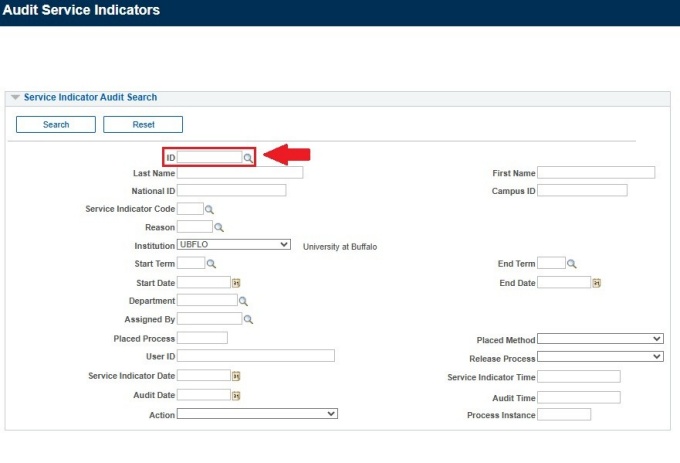Click the Reset button
The height and width of the screenshot is (463, 680).
pos(143,124)
